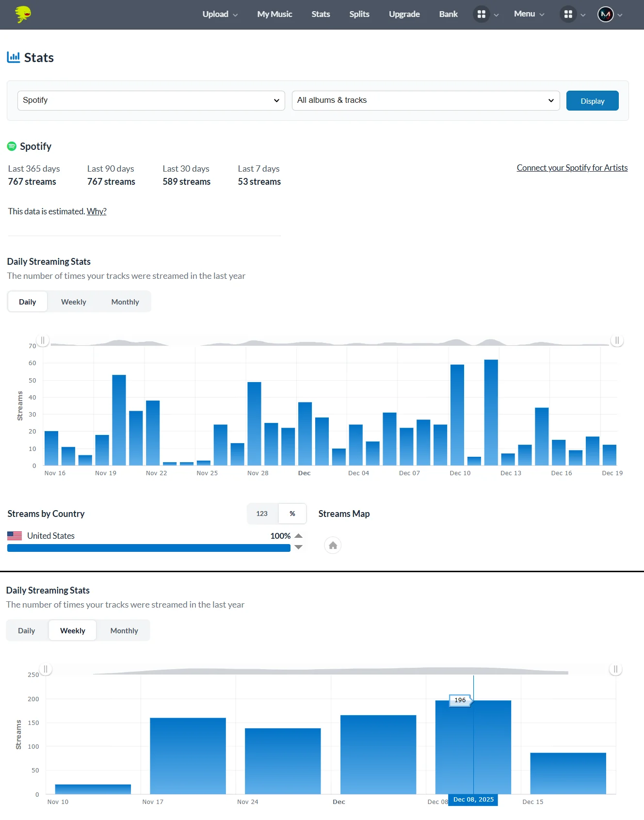Open the Bank page
This screenshot has height=820, width=644.
[449, 14]
